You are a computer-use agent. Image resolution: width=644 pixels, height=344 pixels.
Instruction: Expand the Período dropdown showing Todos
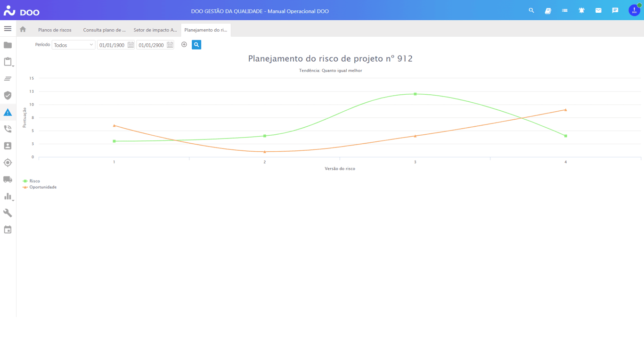(x=73, y=45)
